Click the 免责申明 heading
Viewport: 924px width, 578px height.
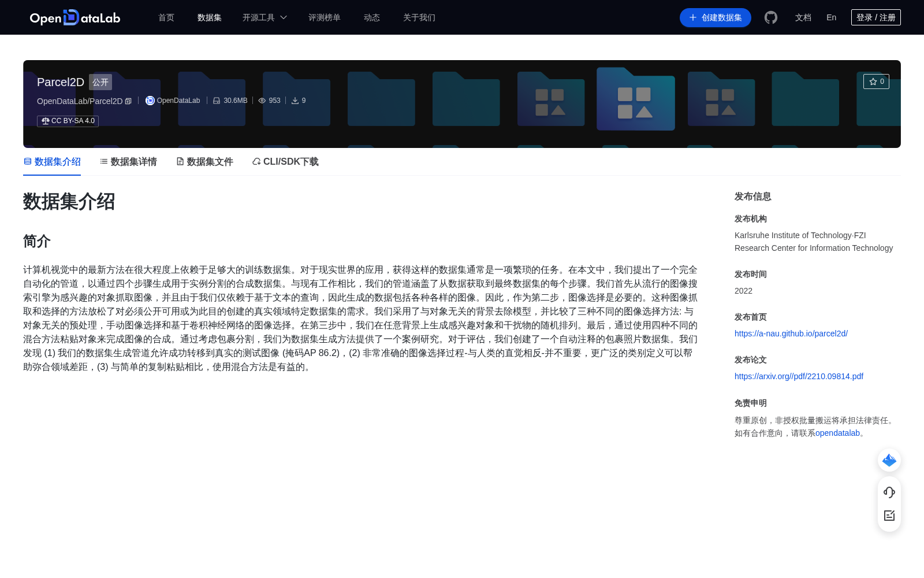point(750,403)
